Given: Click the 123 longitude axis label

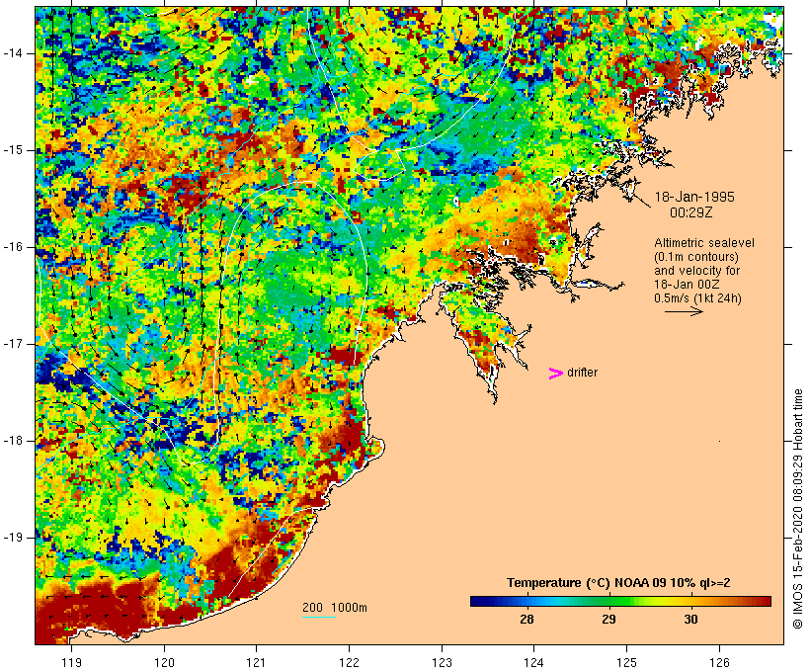Looking at the screenshot, I should [442, 662].
